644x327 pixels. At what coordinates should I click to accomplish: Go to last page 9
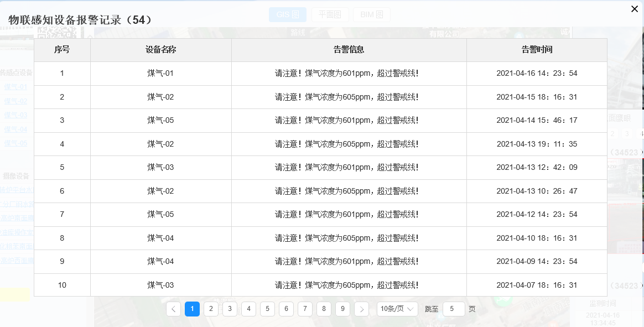(342, 309)
